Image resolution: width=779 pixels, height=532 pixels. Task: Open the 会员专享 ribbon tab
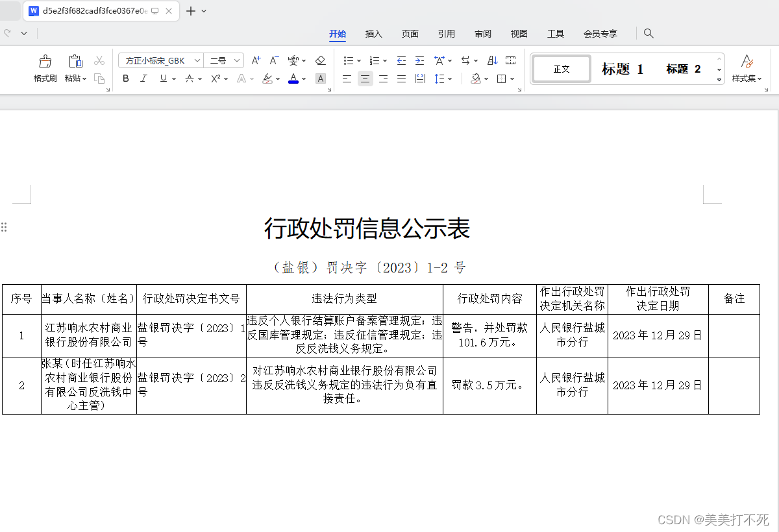[600, 34]
